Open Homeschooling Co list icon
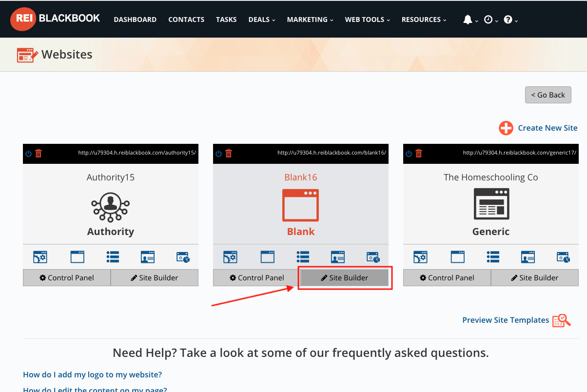Screen dimensions: 587x392 point(493,257)
